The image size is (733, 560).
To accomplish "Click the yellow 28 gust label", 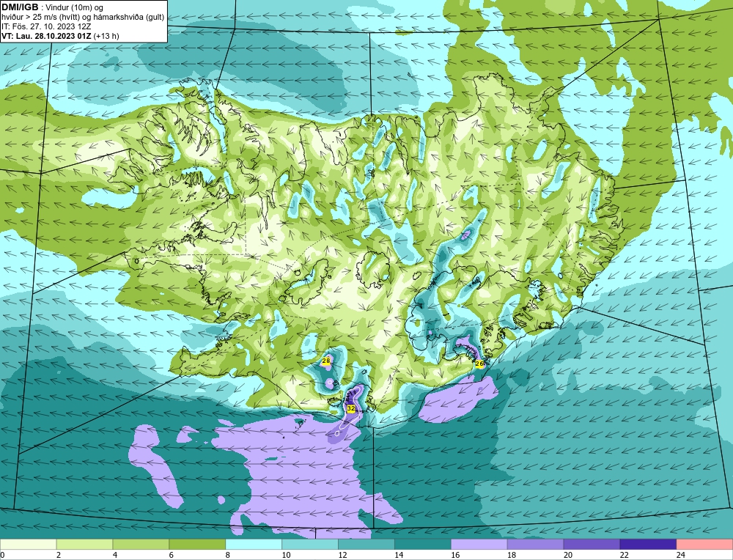I will pos(326,361).
